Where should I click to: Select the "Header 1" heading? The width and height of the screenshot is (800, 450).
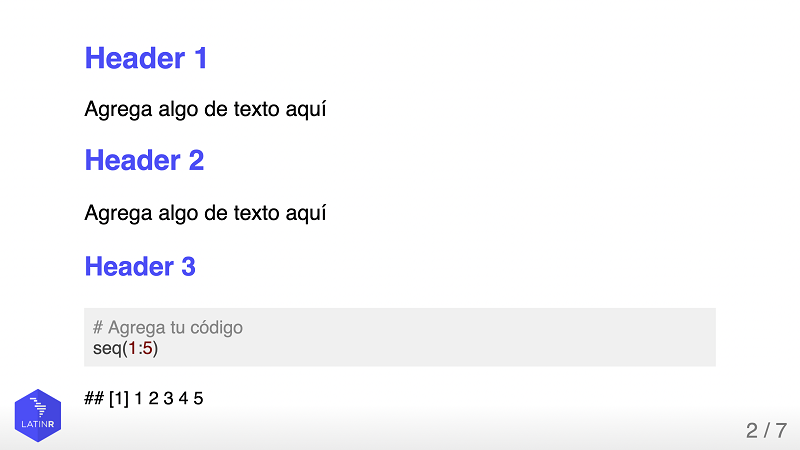[x=146, y=58]
